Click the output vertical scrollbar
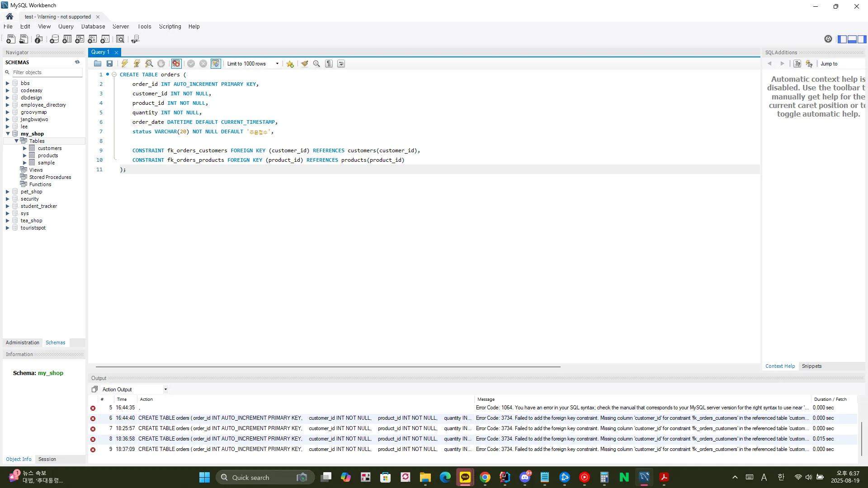This screenshot has width=868, height=488. (x=862, y=438)
